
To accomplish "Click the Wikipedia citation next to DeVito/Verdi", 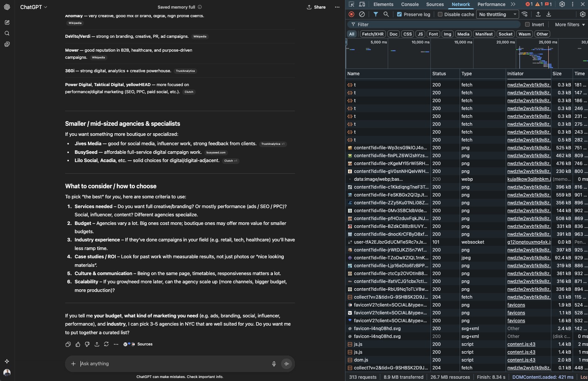I will point(200,37).
